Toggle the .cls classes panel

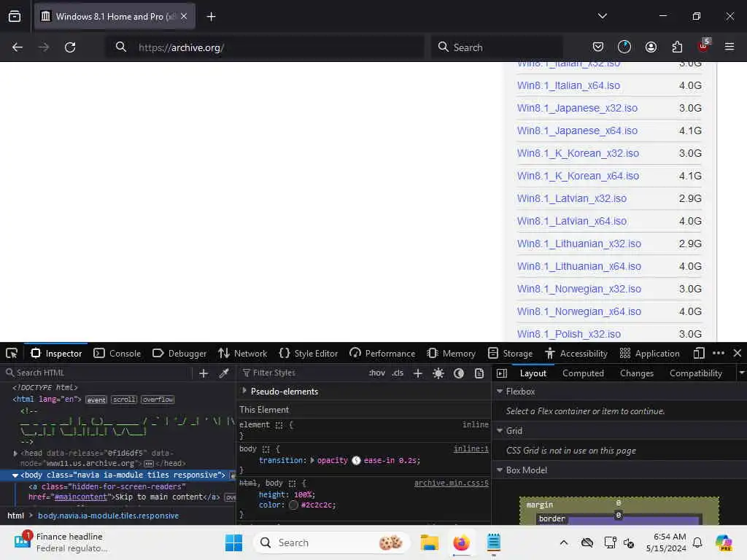pyautogui.click(x=398, y=373)
